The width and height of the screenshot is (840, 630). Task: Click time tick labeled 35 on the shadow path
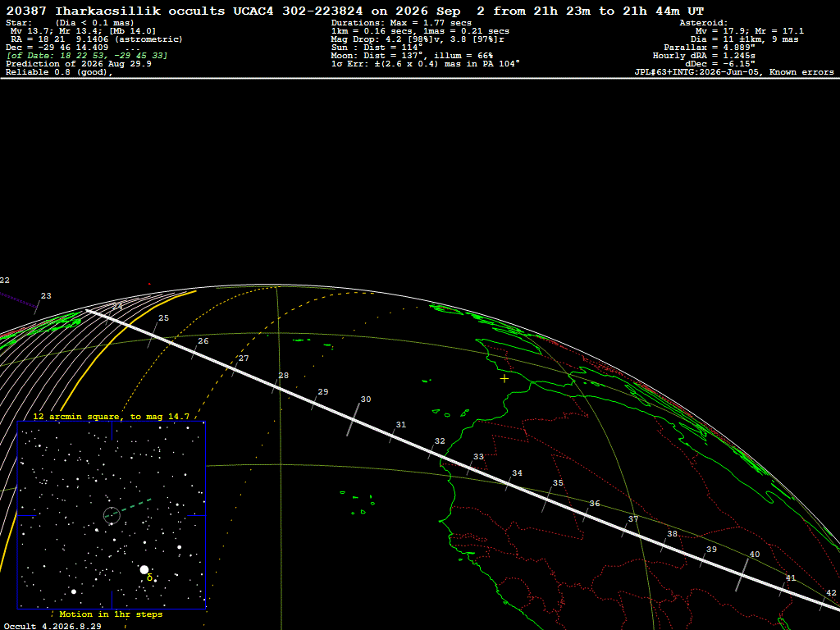point(558,482)
